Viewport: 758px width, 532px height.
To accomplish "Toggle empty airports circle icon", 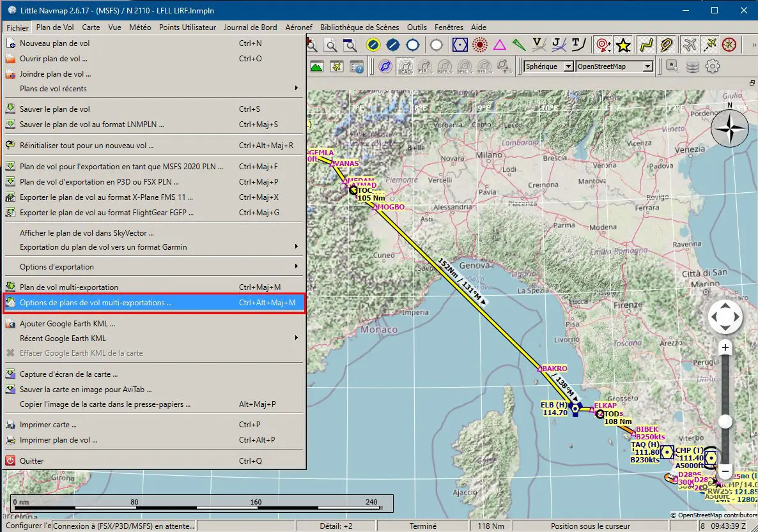I will [412, 45].
